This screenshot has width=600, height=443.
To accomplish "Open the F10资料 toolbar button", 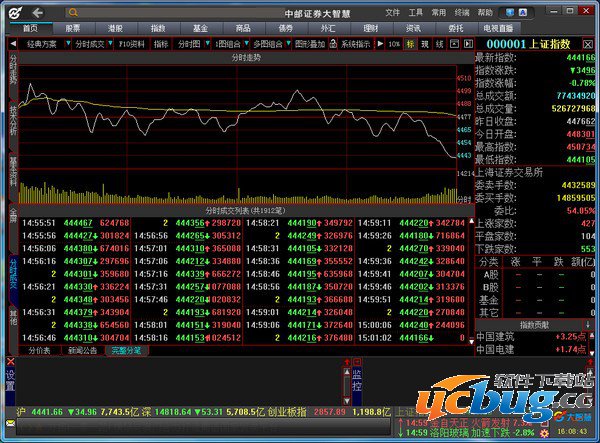I will pos(132,44).
